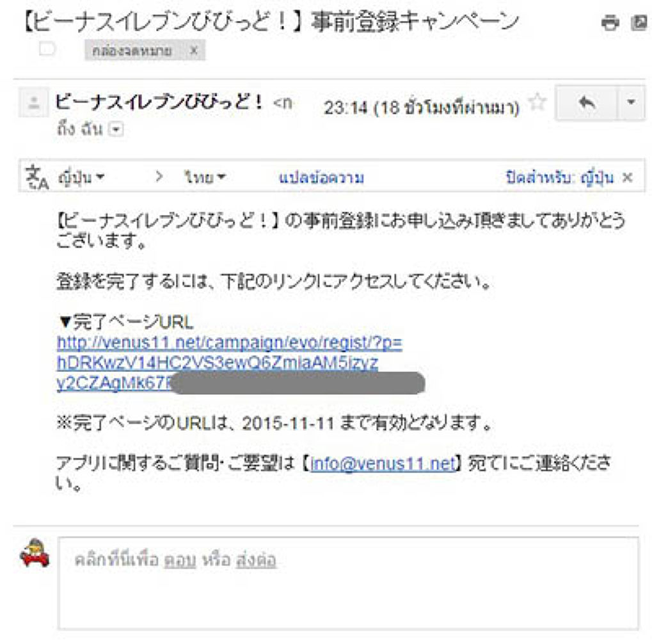
Task: Star this email message
Action: (x=537, y=102)
